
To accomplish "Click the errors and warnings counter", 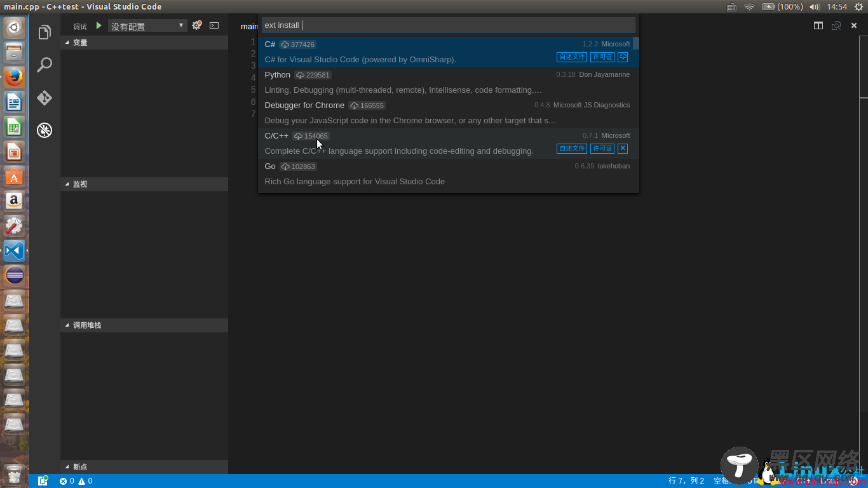I will point(76,481).
